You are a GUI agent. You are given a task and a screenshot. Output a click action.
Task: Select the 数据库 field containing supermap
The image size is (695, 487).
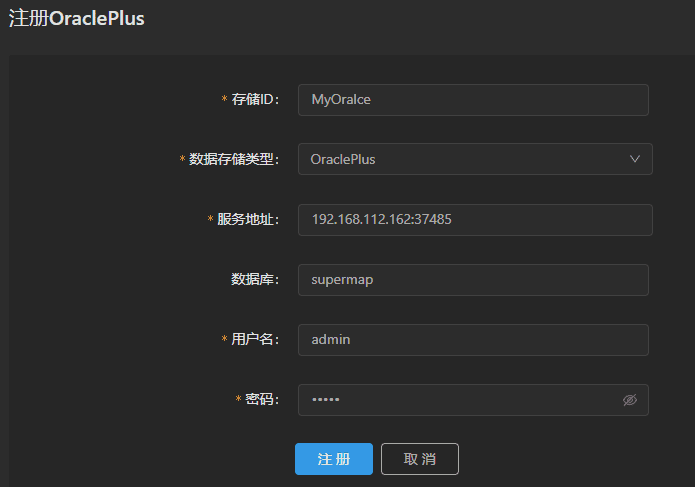472,280
